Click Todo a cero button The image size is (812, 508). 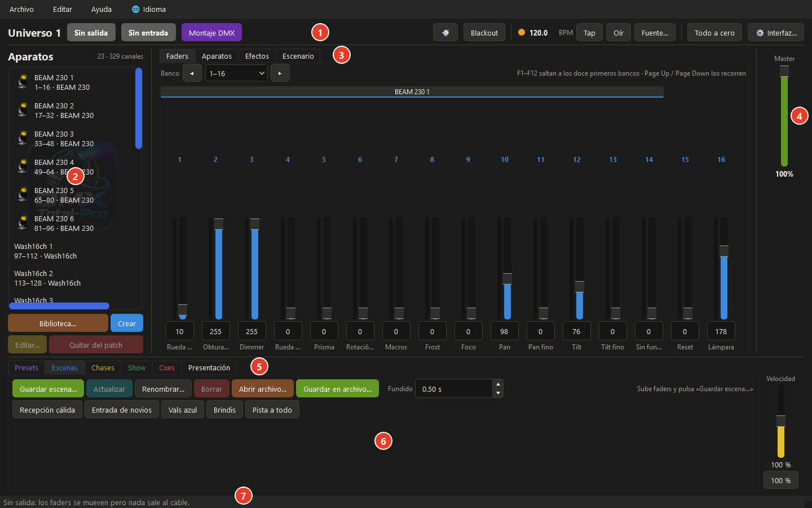(x=714, y=33)
